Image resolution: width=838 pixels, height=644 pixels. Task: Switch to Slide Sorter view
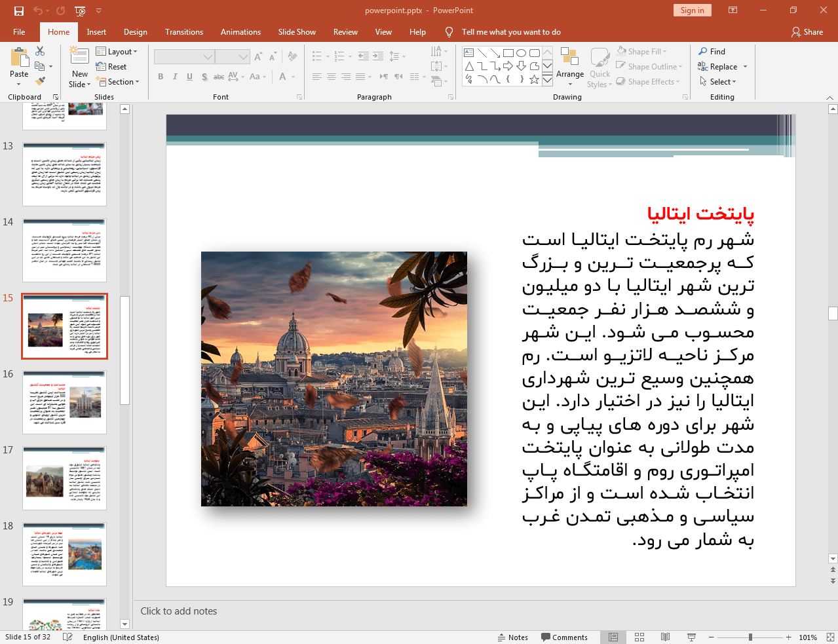click(x=639, y=637)
